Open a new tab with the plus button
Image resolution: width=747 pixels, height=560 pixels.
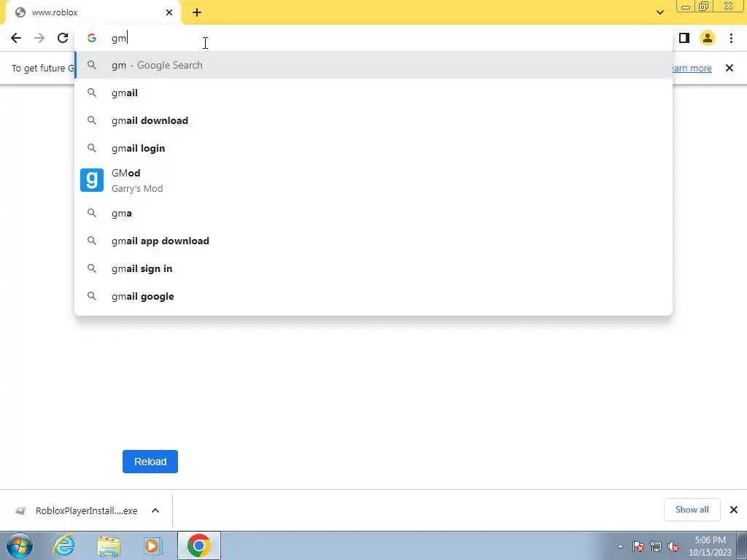(197, 12)
